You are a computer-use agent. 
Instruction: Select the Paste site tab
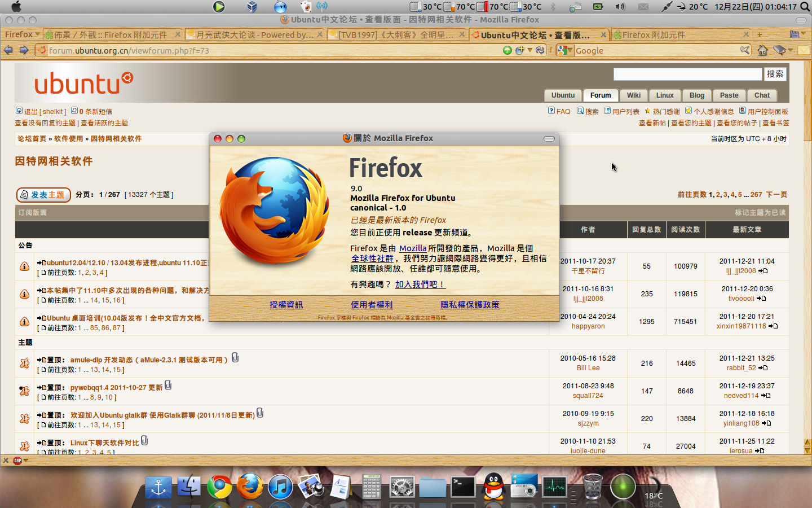[729, 95]
